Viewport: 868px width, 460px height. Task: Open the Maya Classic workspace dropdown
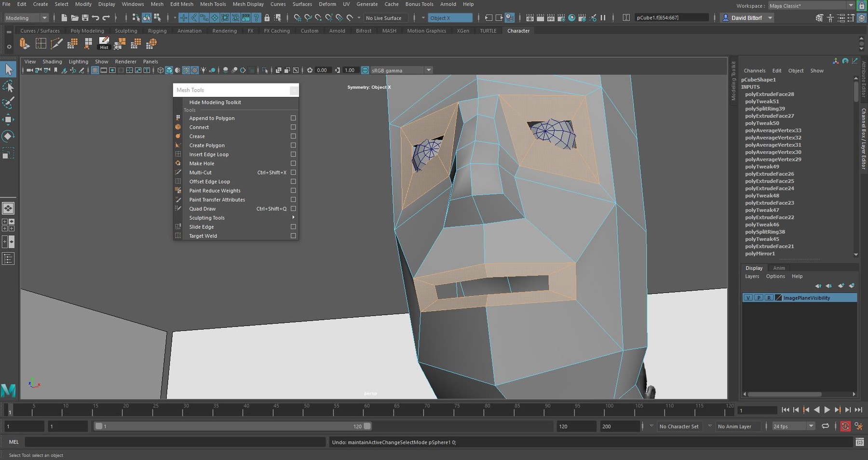tap(851, 6)
